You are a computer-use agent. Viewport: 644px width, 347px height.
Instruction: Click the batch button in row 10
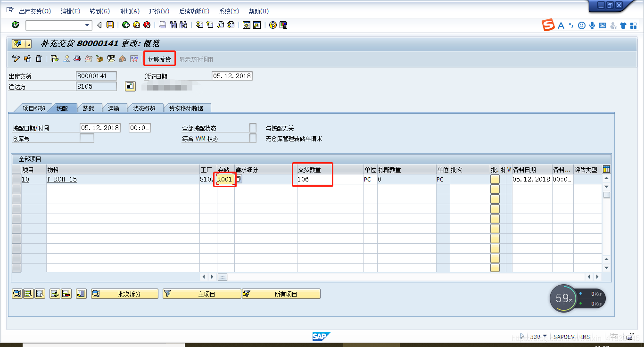[x=495, y=179]
